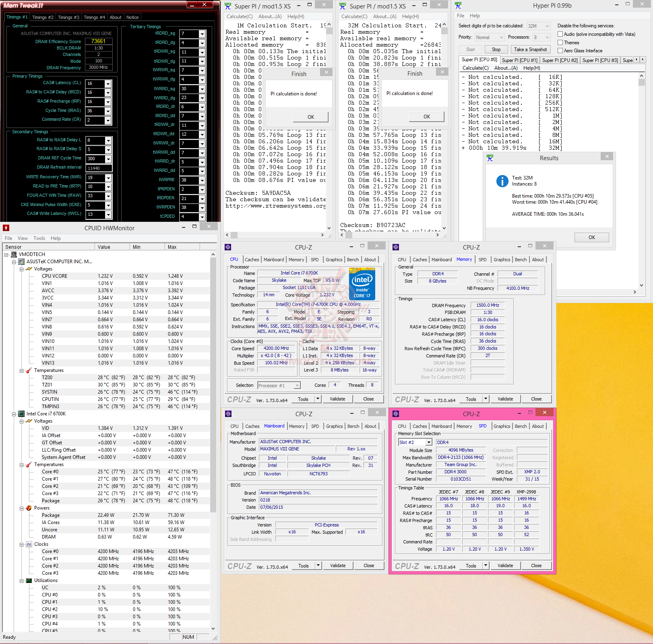This screenshot has height=644, width=653.
Task: Click the Hyper PI title bar icon
Action: coord(458,6)
